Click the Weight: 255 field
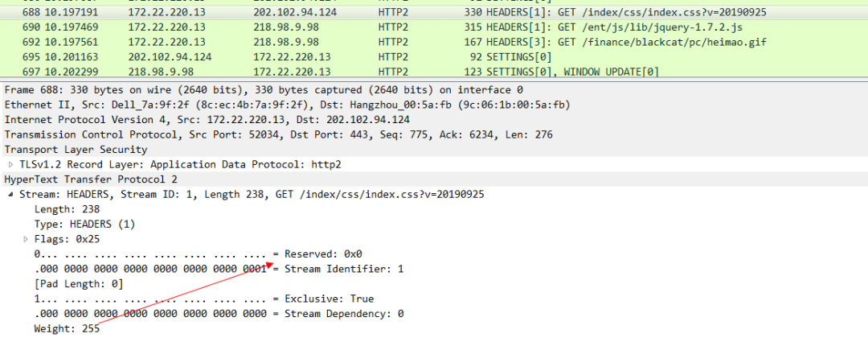This screenshot has height=338, width=868. pos(67,328)
